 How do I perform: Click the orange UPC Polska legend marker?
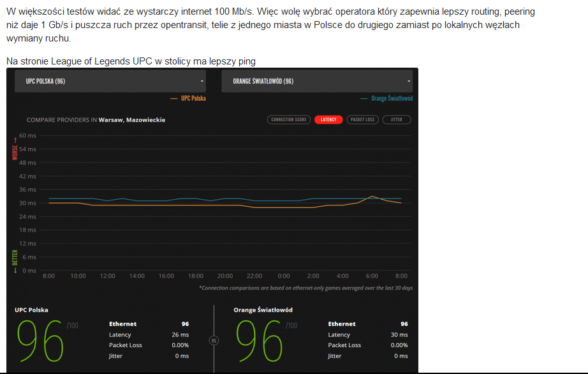(x=174, y=98)
